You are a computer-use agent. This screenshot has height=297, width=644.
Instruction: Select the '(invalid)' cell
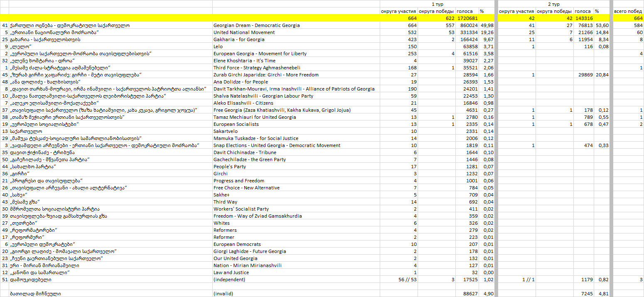point(296,294)
